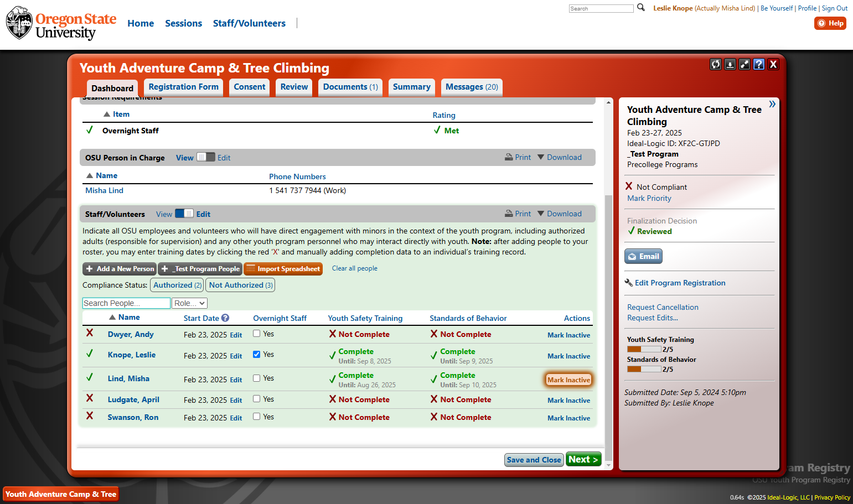Open the Download menu in OSU Person in Charge
Image resolution: width=853 pixels, height=504 pixels.
tap(560, 157)
